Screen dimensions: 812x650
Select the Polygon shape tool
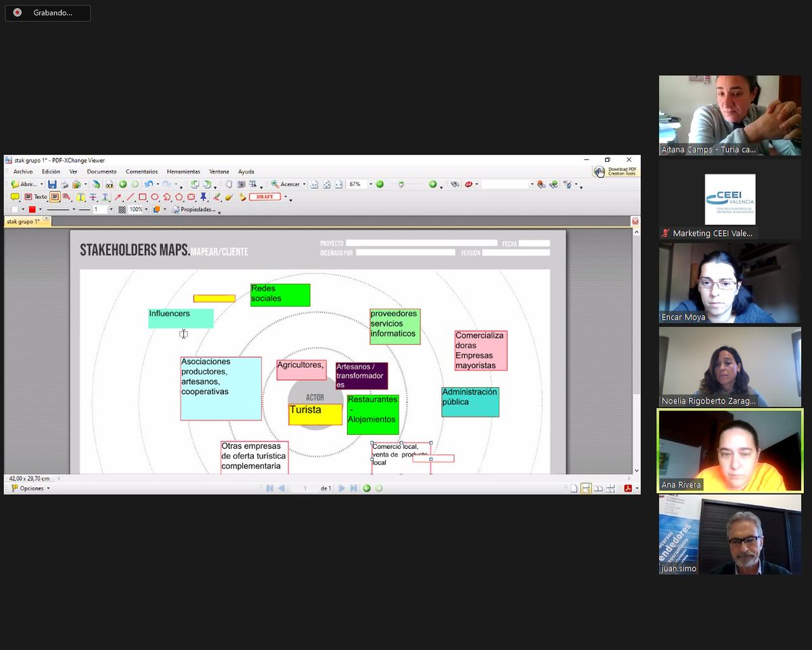click(x=179, y=197)
